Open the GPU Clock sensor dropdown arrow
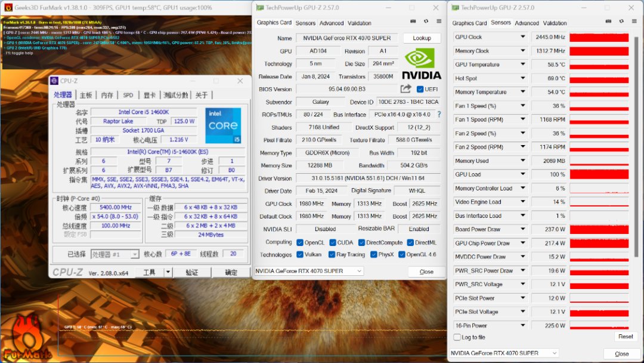The width and height of the screenshot is (644, 363). [523, 36]
